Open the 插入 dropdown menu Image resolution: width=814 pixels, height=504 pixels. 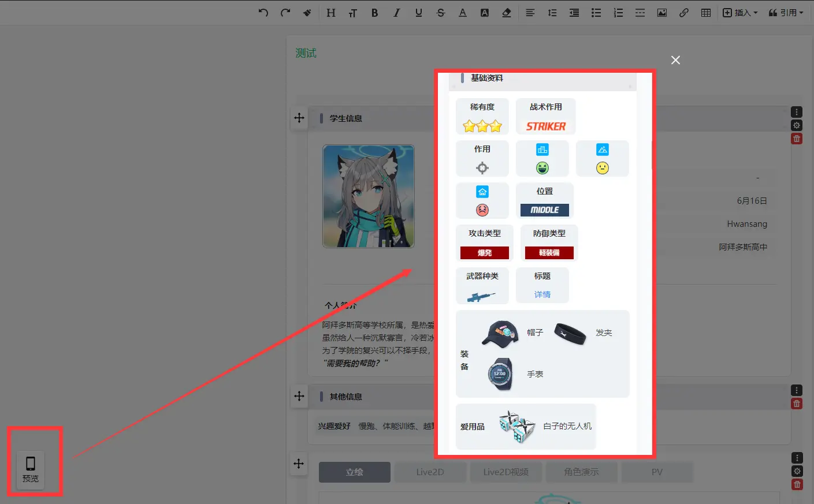pos(740,13)
